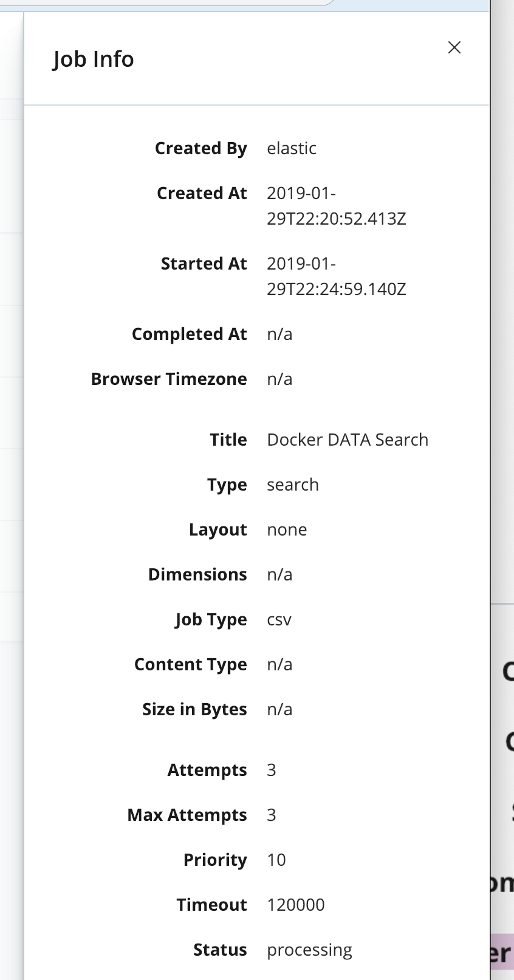Click the Timeout value 120000
The image size is (514, 980).
(295, 904)
